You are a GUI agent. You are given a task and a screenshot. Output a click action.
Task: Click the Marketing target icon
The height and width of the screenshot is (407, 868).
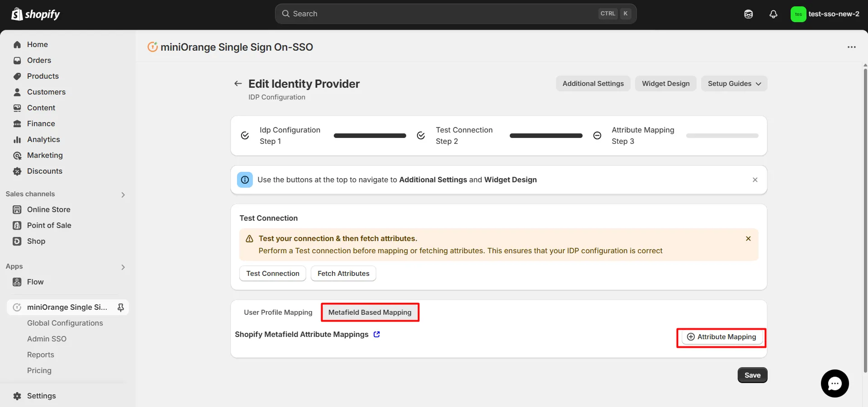[x=17, y=155]
